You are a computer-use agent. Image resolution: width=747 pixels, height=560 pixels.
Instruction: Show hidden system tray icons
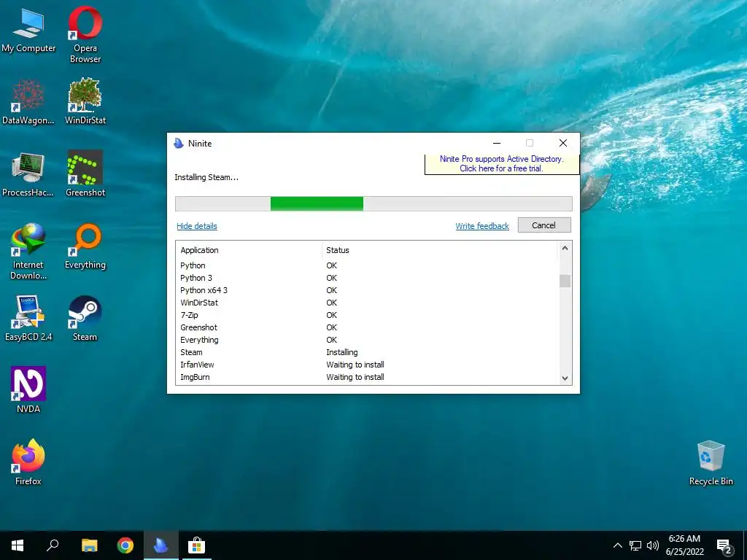tap(617, 545)
